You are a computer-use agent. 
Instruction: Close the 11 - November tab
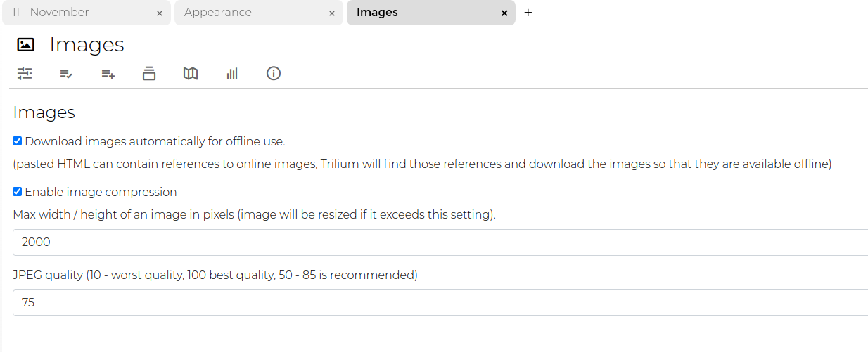pos(160,13)
